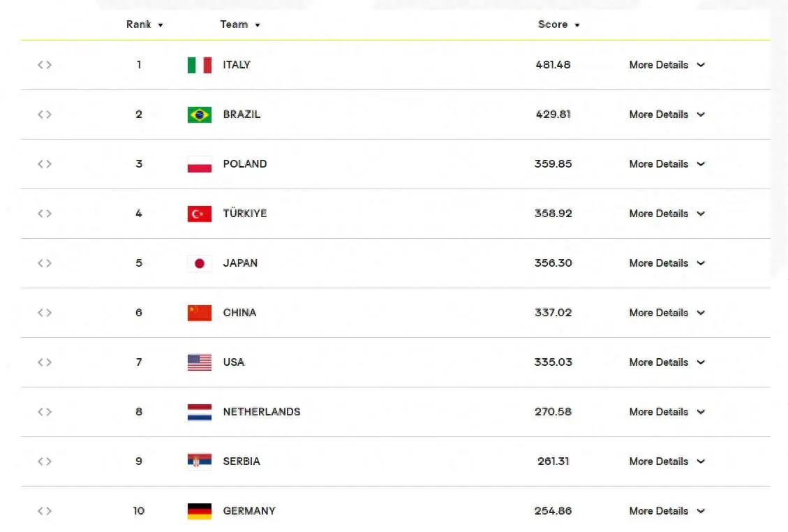Screen dimensions: 788x532
Task: Expand More Details for Germany
Action: (667, 511)
